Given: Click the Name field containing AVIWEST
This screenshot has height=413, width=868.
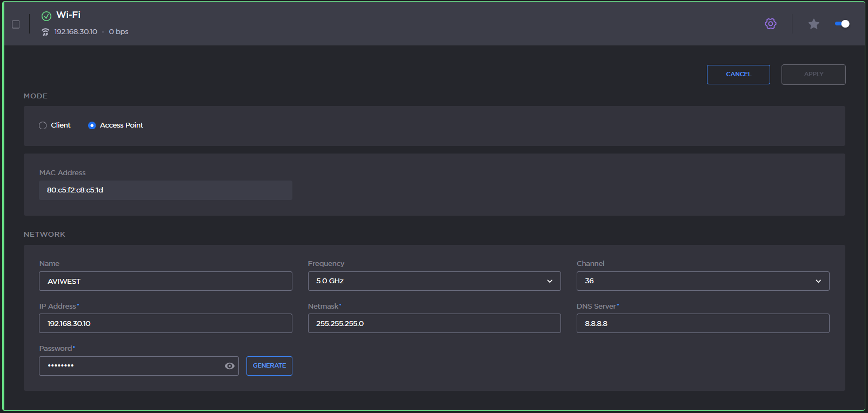Looking at the screenshot, I should 165,281.
